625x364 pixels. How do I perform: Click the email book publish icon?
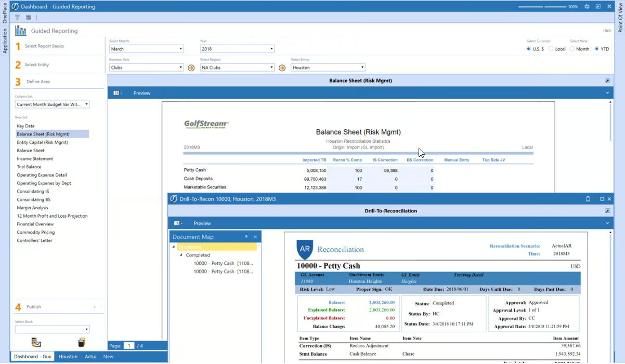click(36, 343)
